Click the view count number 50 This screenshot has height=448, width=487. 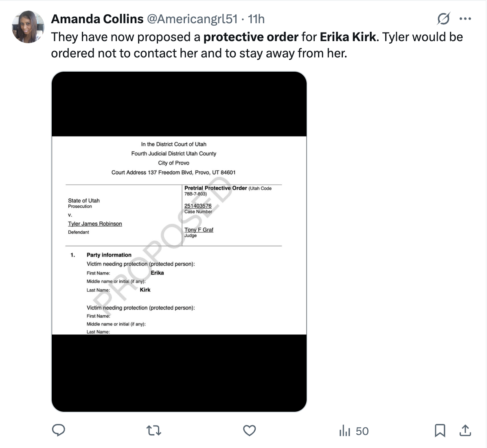[x=362, y=431]
